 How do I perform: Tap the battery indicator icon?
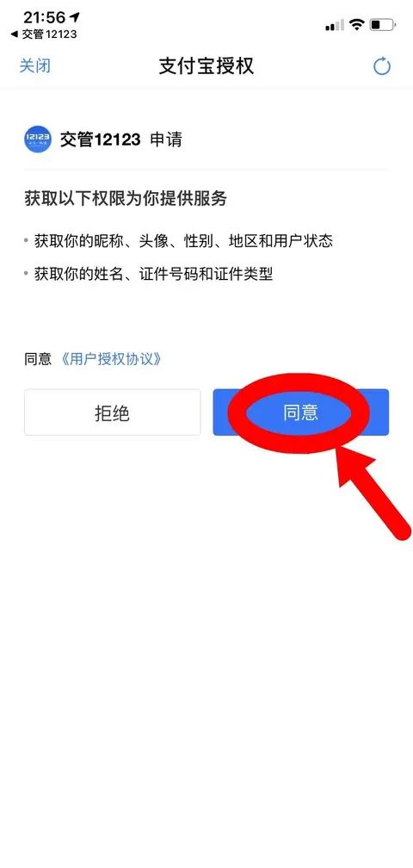tap(383, 24)
